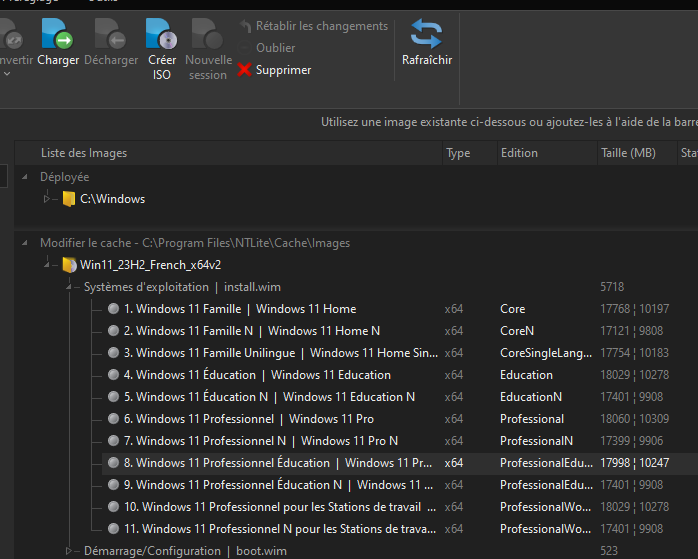Click Démarrage/Configuration | boot.wim text
This screenshot has height=559, width=698.
click(x=185, y=551)
